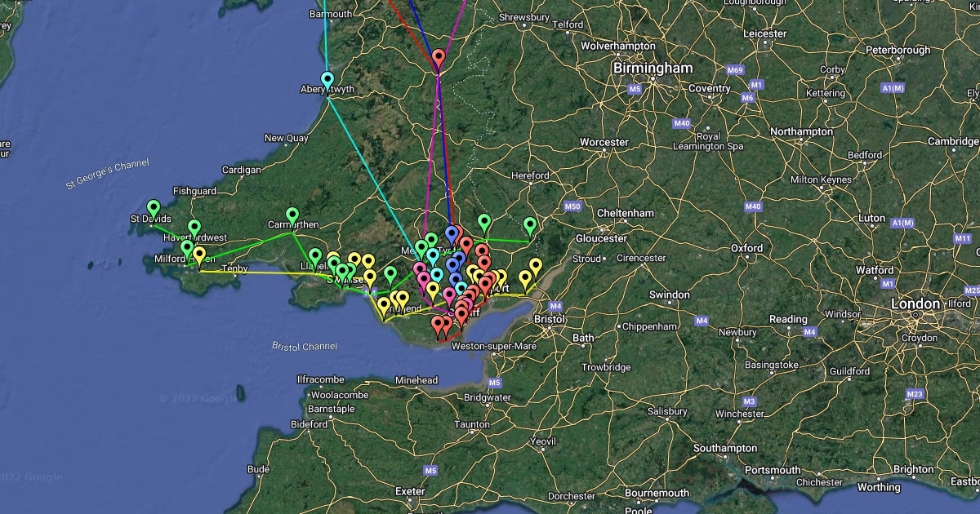The width and height of the screenshot is (980, 514).
Task: Select the green pin at St Davids
Action: (x=153, y=209)
